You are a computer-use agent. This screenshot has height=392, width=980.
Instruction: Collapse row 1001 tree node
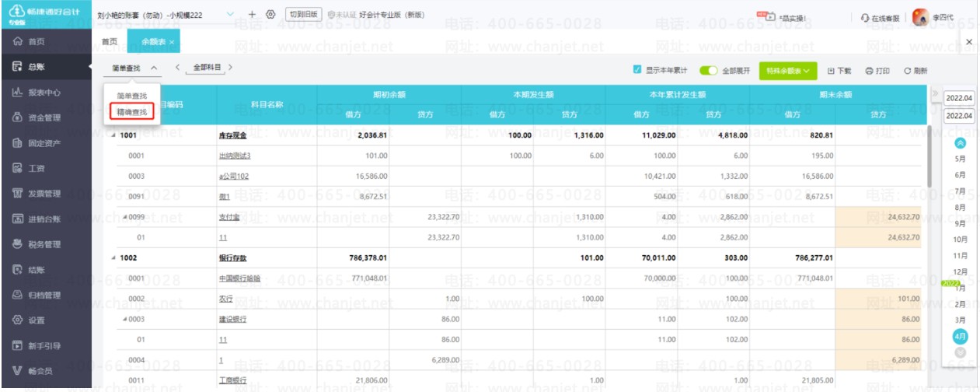click(113, 135)
